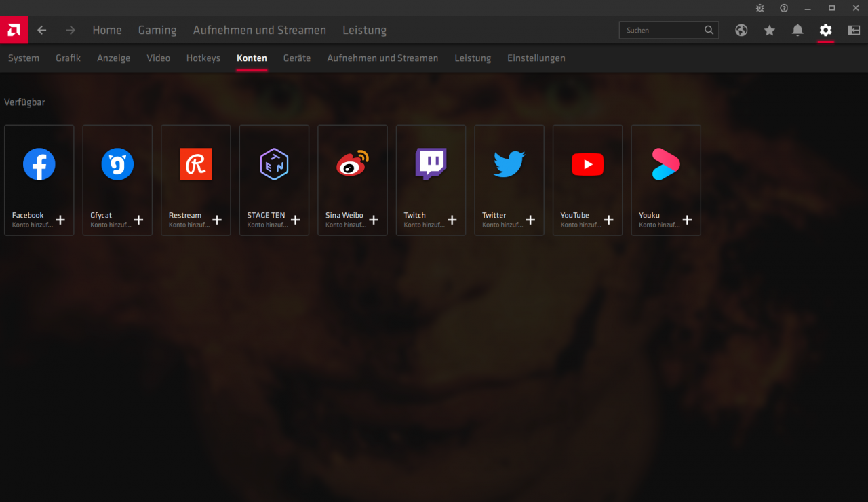
Task: Open the Home top menu
Action: click(x=107, y=30)
